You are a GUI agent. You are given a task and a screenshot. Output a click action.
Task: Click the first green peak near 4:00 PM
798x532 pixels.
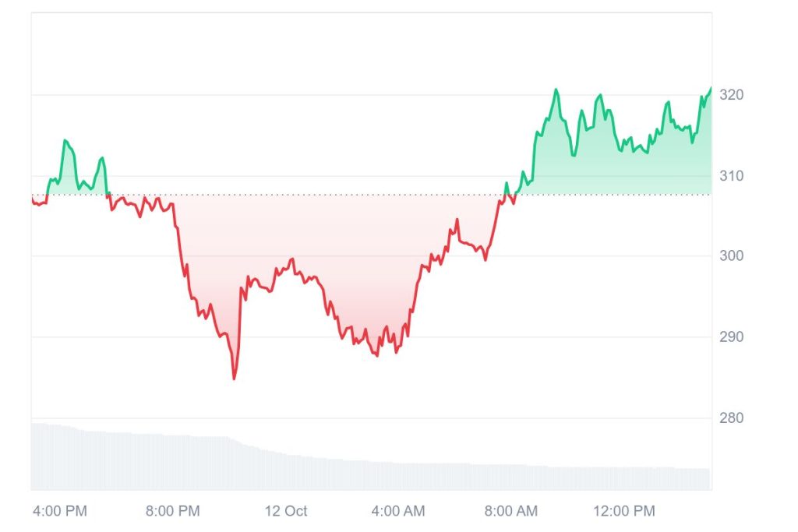point(65,140)
